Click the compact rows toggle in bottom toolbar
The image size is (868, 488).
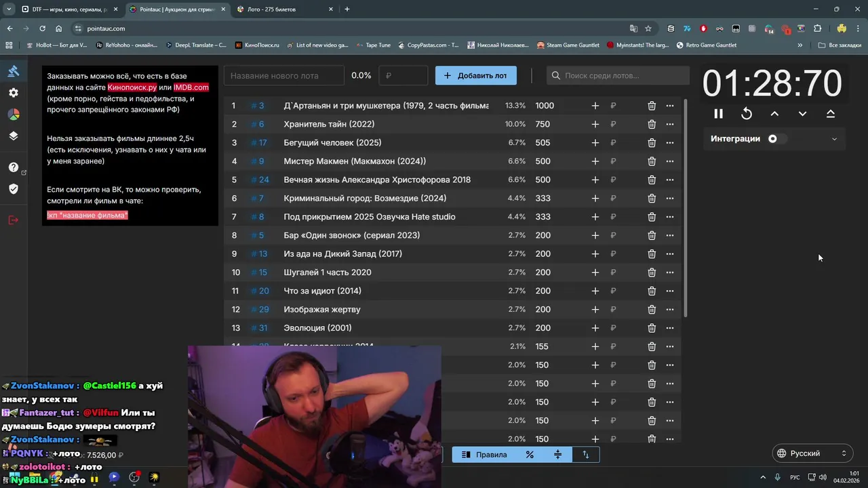tap(558, 455)
